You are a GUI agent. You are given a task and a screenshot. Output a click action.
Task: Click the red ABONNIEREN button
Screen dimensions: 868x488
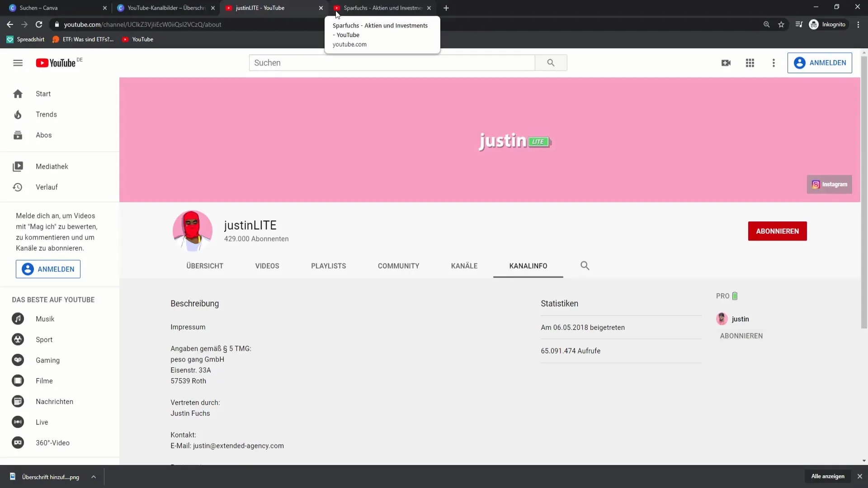click(777, 231)
